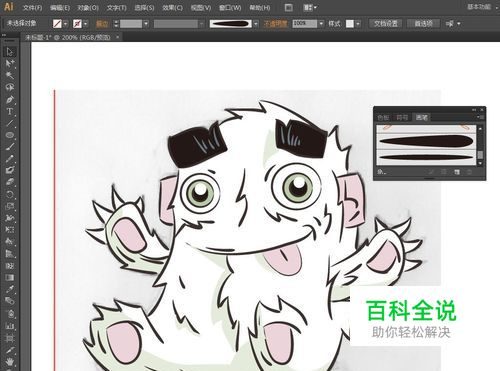Select the Rotate tool
The height and width of the screenshot is (371, 500).
[x=10, y=194]
